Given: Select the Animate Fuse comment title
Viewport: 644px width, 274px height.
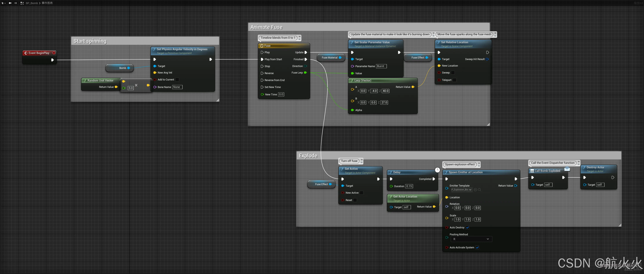Looking at the screenshot, I should pyautogui.click(x=267, y=27).
